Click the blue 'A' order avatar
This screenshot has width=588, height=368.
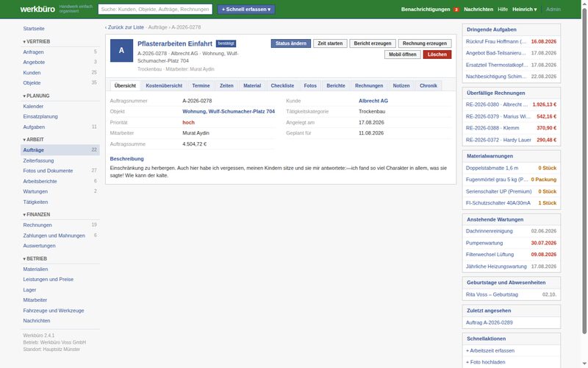click(x=121, y=50)
